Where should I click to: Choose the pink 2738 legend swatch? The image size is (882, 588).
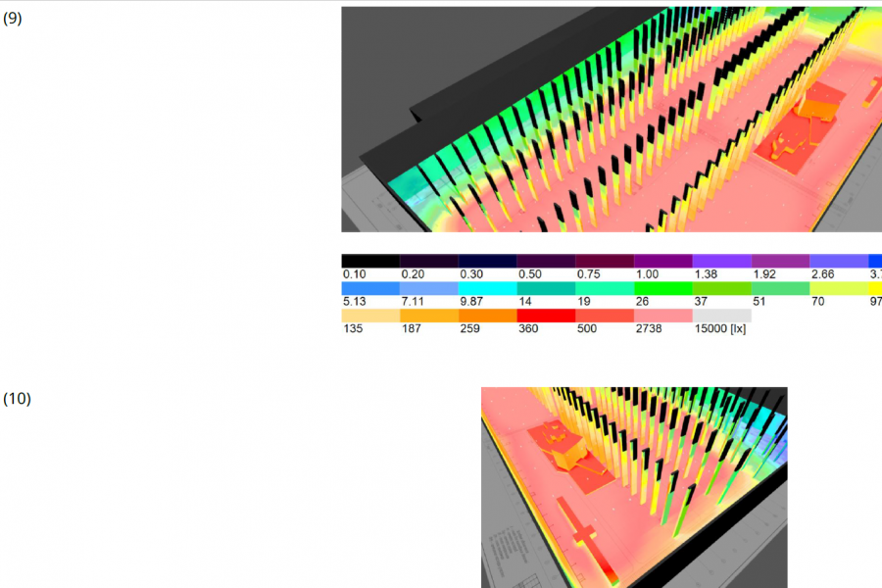(663, 316)
